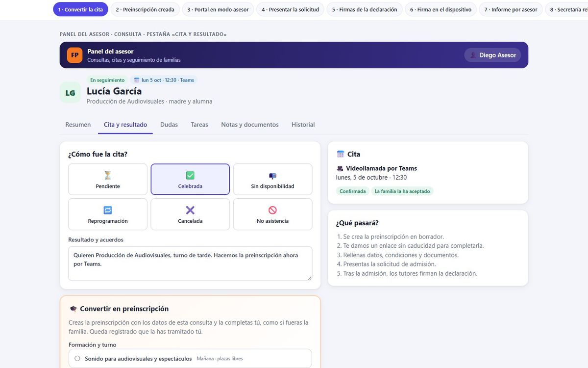
Task: Select radio for Sonido para audiovisuales y espectáculos
Action: [x=77, y=359]
